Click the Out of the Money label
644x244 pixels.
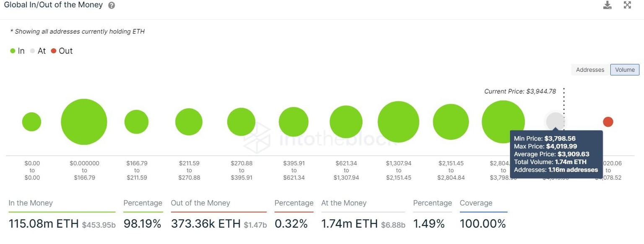pyautogui.click(x=200, y=203)
